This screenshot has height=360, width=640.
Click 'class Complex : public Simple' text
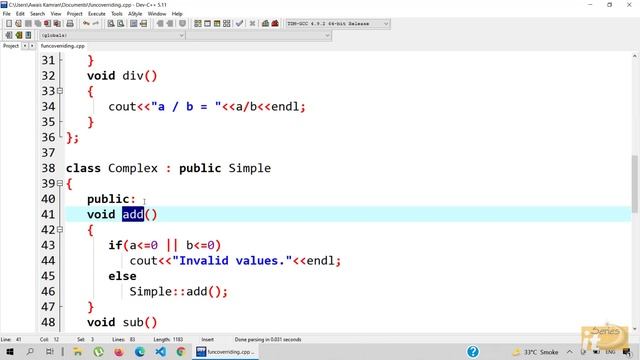tap(168, 168)
